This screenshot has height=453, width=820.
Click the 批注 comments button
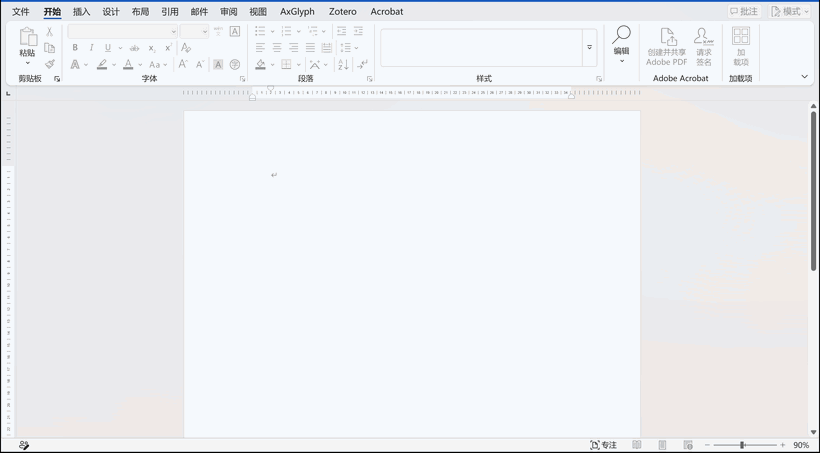(x=744, y=12)
